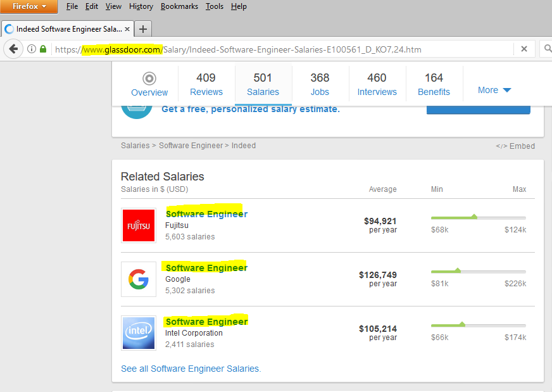Open Intel Corporation Software Engineer salary link
The height and width of the screenshot is (392, 552).
[206, 322]
